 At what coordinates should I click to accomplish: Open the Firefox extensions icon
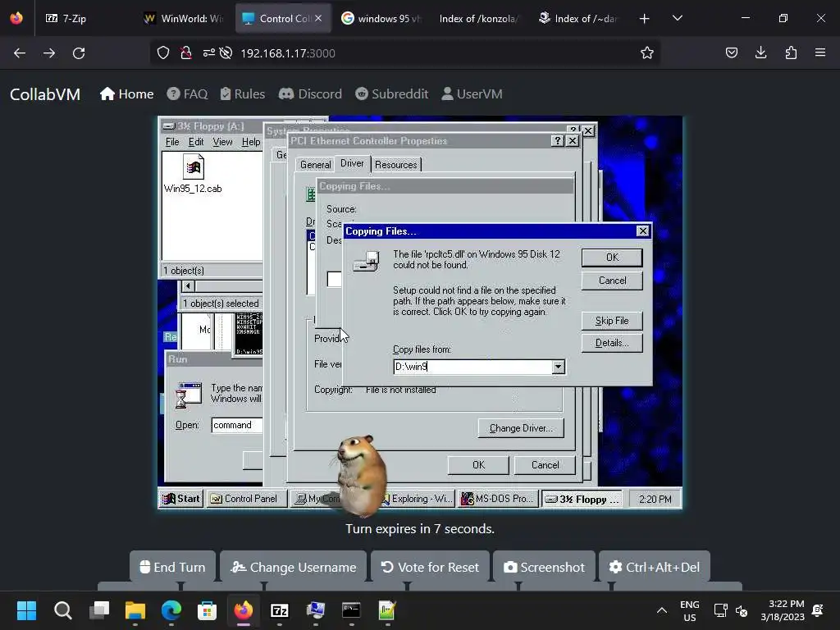click(791, 53)
